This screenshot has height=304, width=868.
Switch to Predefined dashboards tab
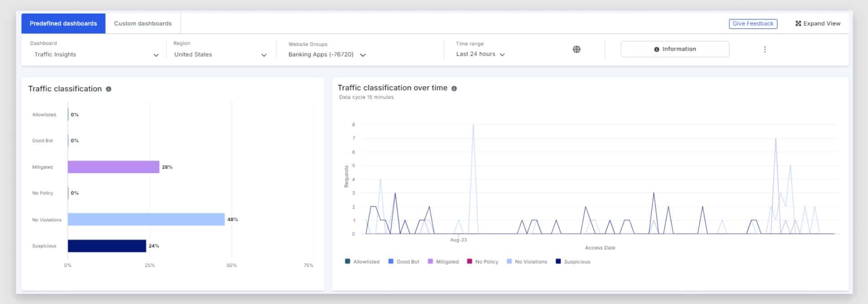pyautogui.click(x=63, y=24)
